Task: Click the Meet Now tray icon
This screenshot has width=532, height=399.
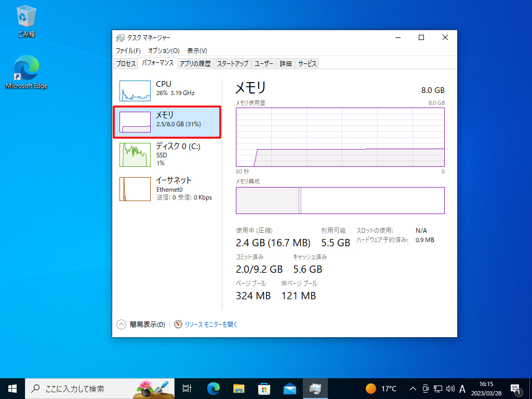Action: [425, 389]
